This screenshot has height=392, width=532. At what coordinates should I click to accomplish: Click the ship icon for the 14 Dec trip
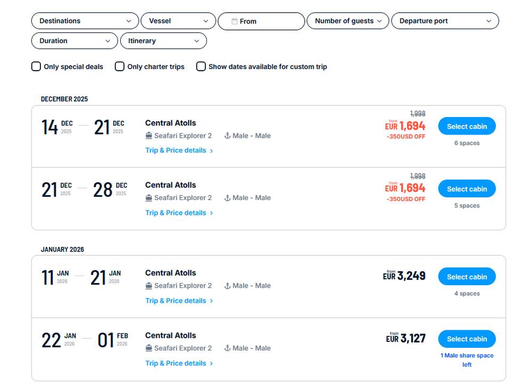(x=149, y=136)
